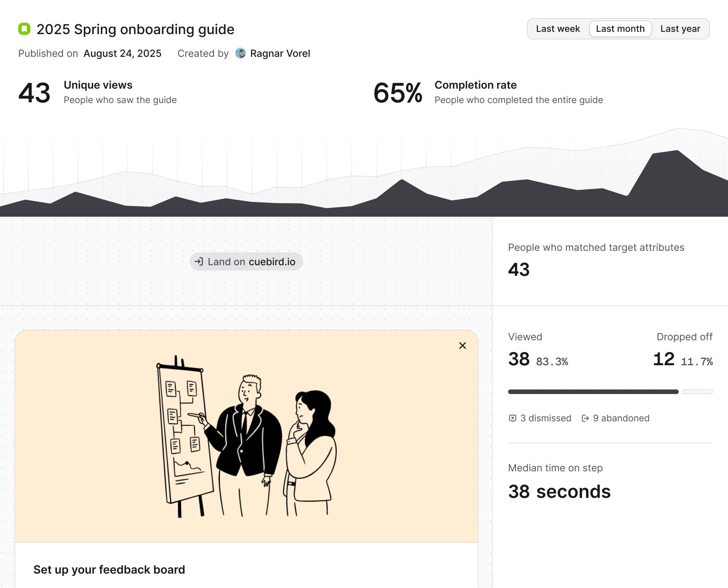Click the 12 dropped off count
This screenshot has height=588, width=728.
pyautogui.click(x=664, y=359)
